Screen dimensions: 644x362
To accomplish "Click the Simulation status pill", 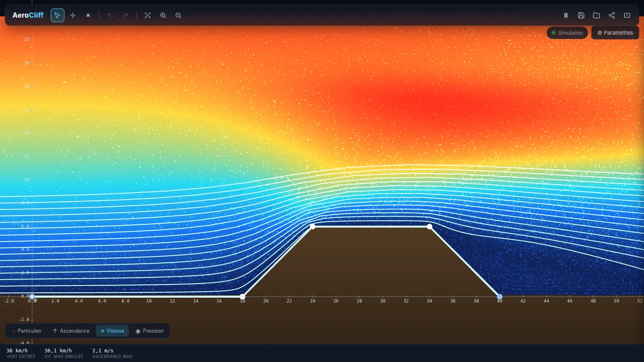I will click(567, 33).
